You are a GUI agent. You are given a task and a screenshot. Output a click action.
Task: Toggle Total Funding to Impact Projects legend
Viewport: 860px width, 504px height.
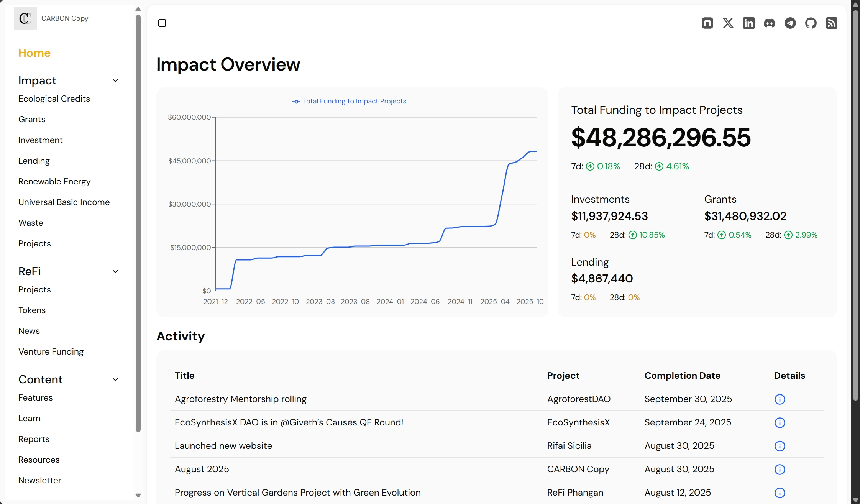(349, 101)
